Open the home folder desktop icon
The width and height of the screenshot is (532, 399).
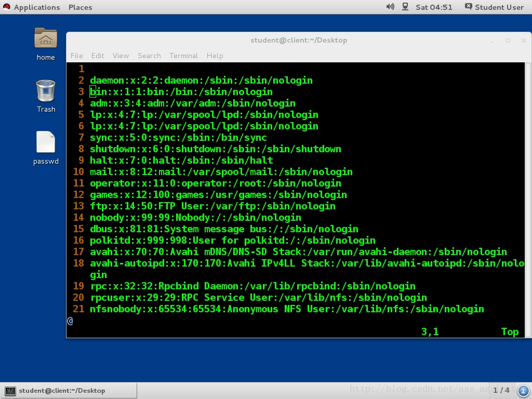point(46,38)
